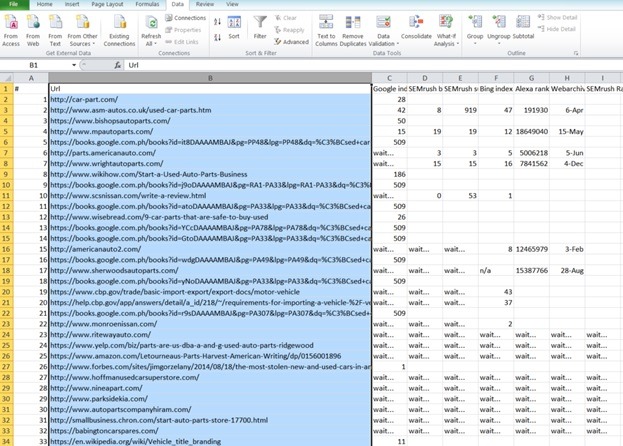This screenshot has height=446, width=623.
Task: Switch to View tab
Action: [232, 4]
